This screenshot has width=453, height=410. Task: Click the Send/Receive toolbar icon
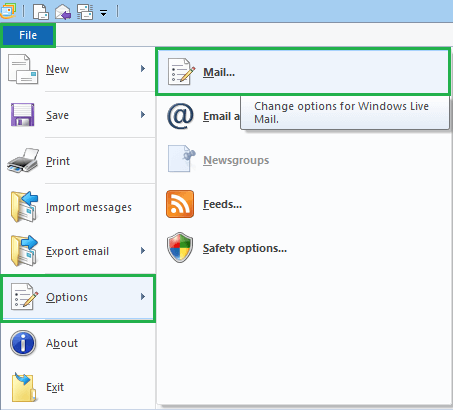(85, 12)
